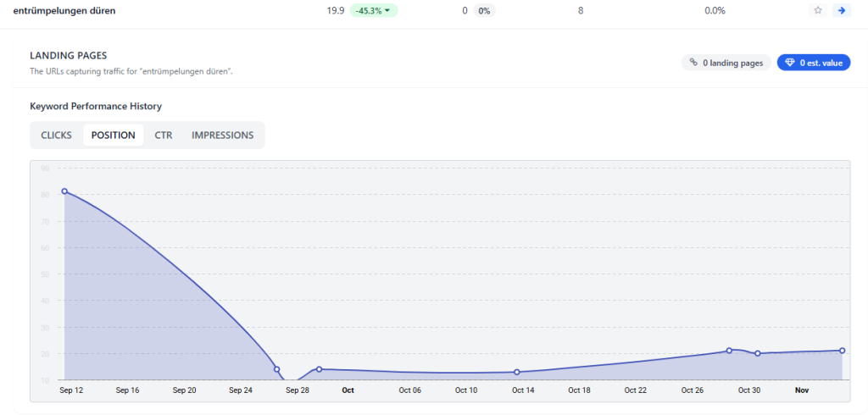Open keyword details with the blue arrow icon
This screenshot has width=868, height=415.
coord(841,11)
